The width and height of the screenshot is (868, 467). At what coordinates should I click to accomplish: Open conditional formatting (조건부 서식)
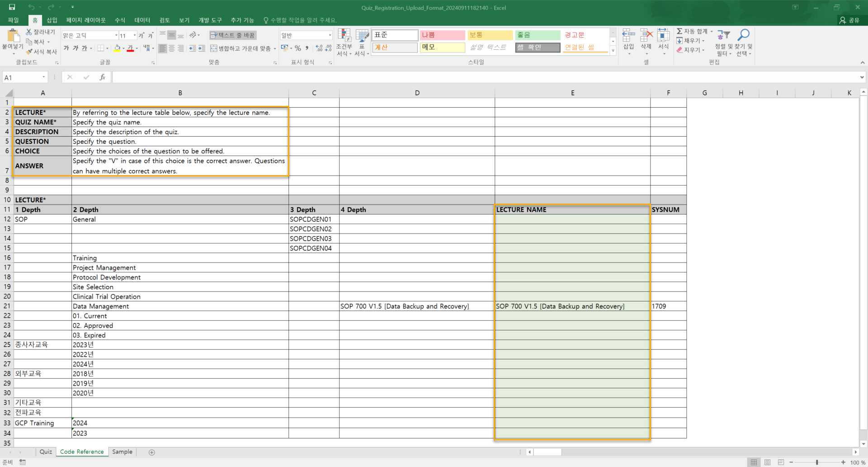[344, 43]
